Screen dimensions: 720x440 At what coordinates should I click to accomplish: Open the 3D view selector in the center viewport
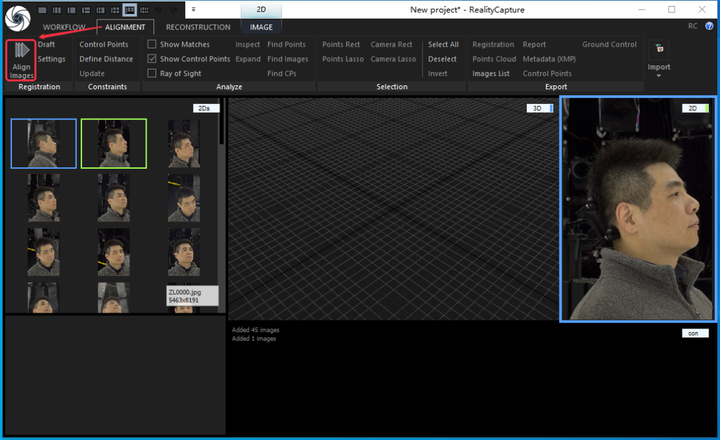pyautogui.click(x=539, y=108)
